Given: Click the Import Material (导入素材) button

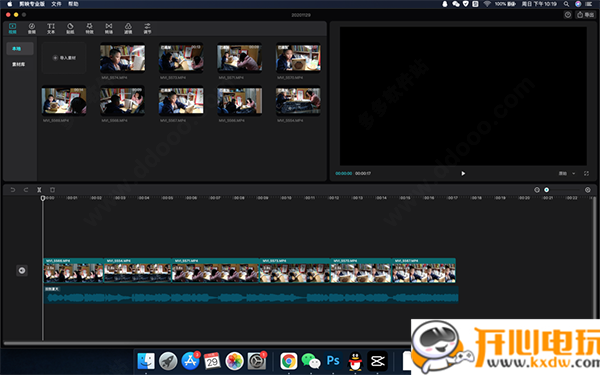Looking at the screenshot, I should pos(64,58).
